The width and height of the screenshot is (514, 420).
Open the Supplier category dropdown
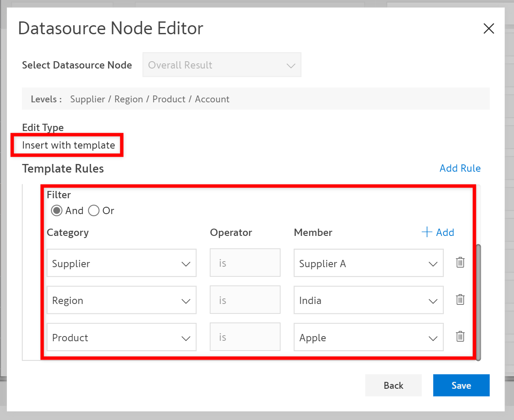tap(121, 263)
